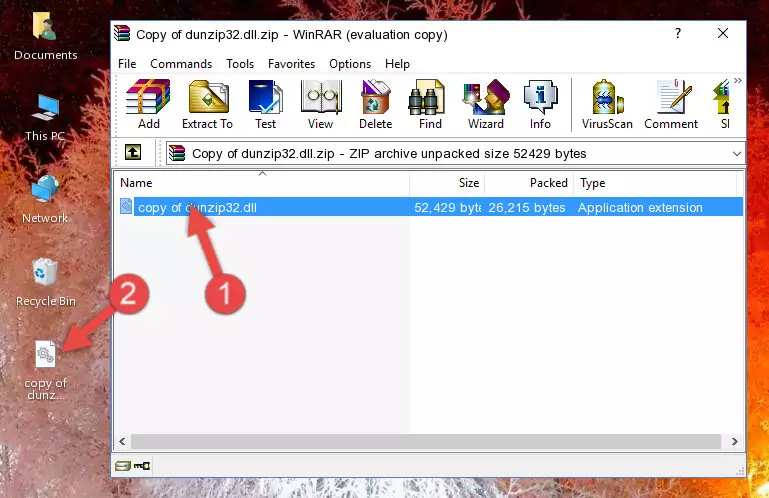
Task: Open the Options menu
Action: click(350, 64)
